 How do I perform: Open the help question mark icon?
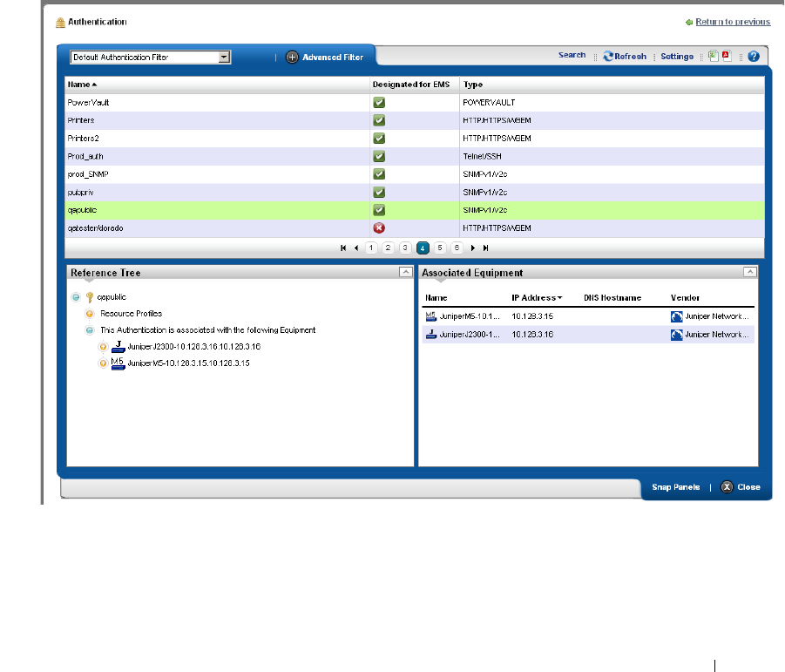(x=754, y=57)
